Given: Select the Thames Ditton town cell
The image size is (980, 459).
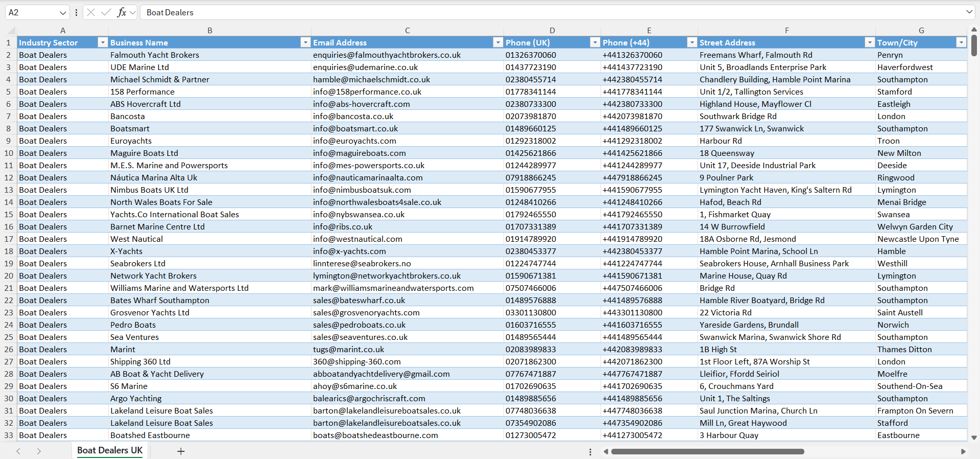Looking at the screenshot, I should point(921,349).
